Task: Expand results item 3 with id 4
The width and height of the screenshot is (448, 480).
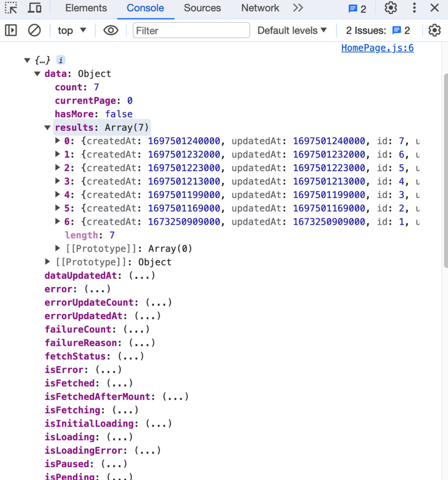Action: [57, 181]
